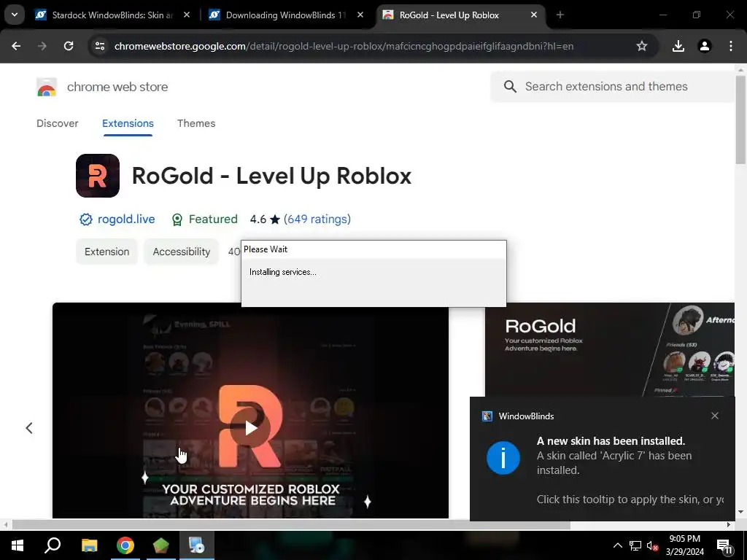Go back to the previous page
This screenshot has height=560, width=747.
(16, 46)
